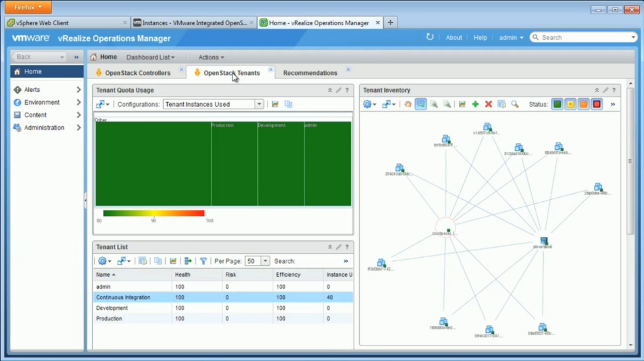This screenshot has height=361, width=644.
Task: Click the central selected node in the inventory graph
Action: (x=445, y=227)
